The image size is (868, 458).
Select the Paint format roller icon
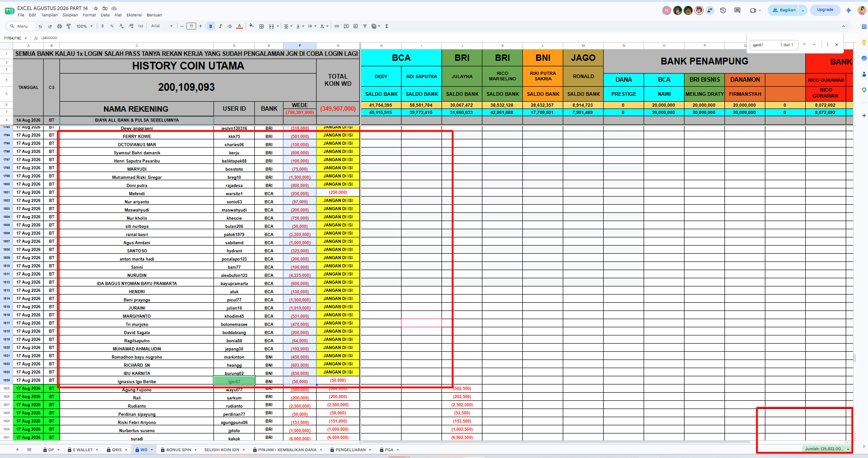pyautogui.click(x=69, y=26)
